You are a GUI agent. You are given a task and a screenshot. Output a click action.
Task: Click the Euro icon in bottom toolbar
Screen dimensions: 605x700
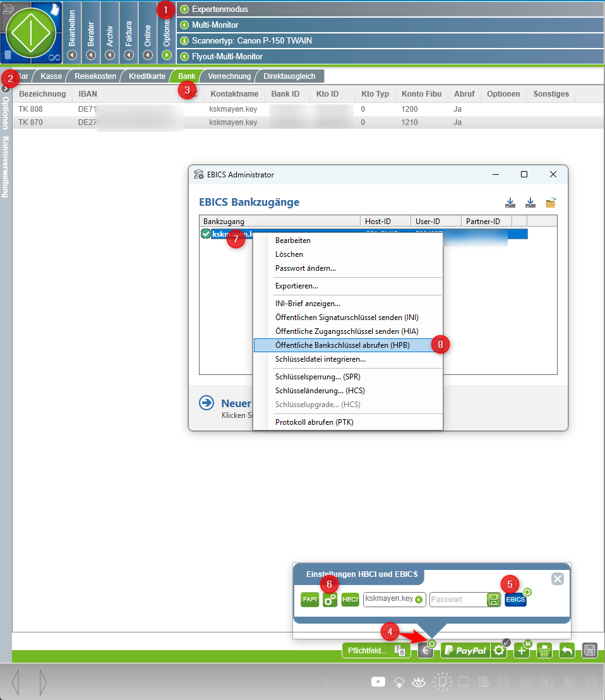click(x=426, y=650)
